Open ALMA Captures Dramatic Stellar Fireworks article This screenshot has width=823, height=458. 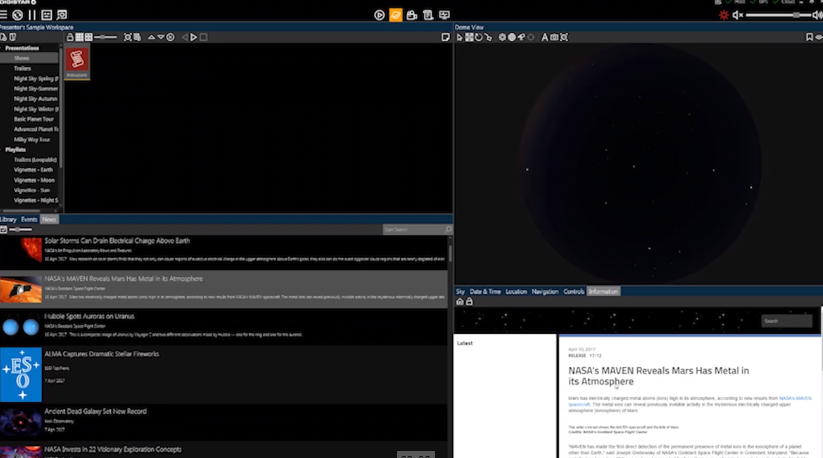point(224,374)
